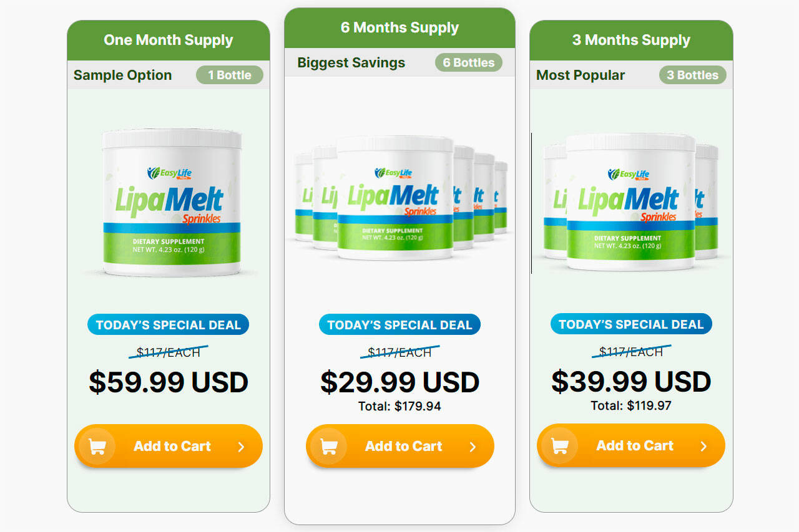Select the 6 Months Supply header
The image size is (799, 532).
399,28
